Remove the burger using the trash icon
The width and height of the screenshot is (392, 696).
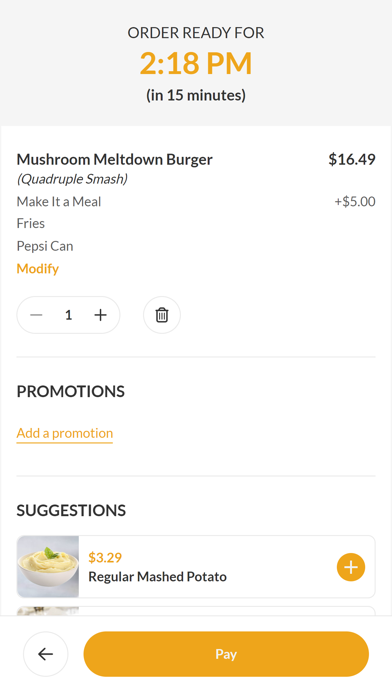tap(162, 315)
